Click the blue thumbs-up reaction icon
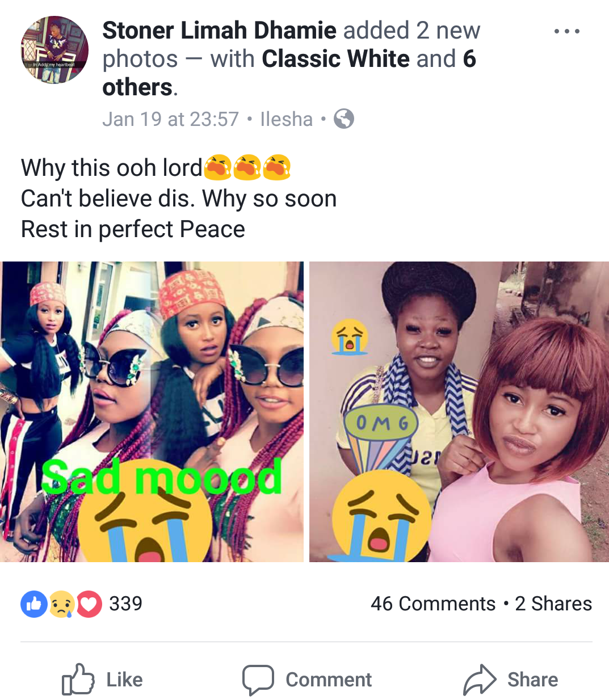Screen dimensions: 609x700 (x=34, y=604)
